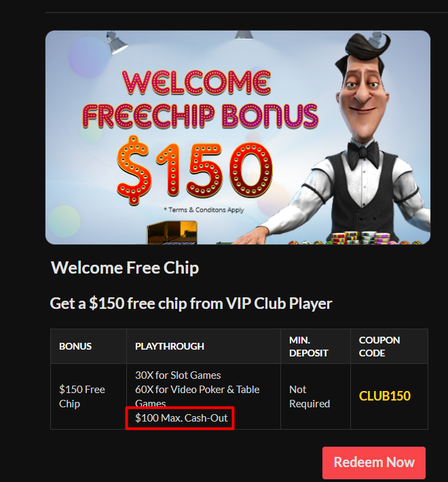Click the WELCOME FREECHIP BONUS banner title
The height and width of the screenshot is (482, 448).
[x=200, y=99]
